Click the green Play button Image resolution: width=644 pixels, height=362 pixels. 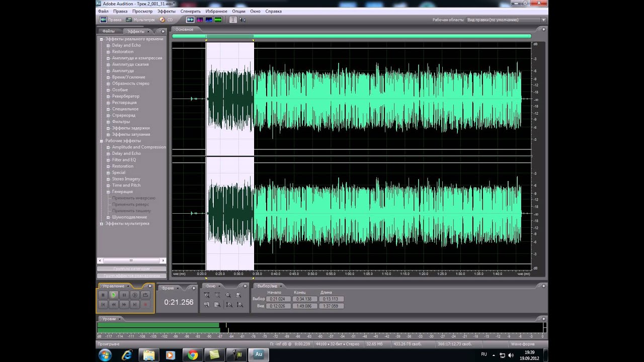114,295
